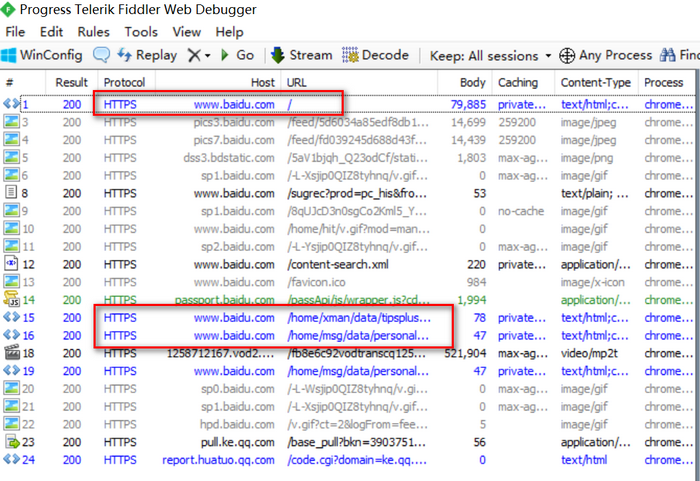The height and width of the screenshot is (481, 700).
Task: Click the HTML icon of session 1
Action: point(12,104)
